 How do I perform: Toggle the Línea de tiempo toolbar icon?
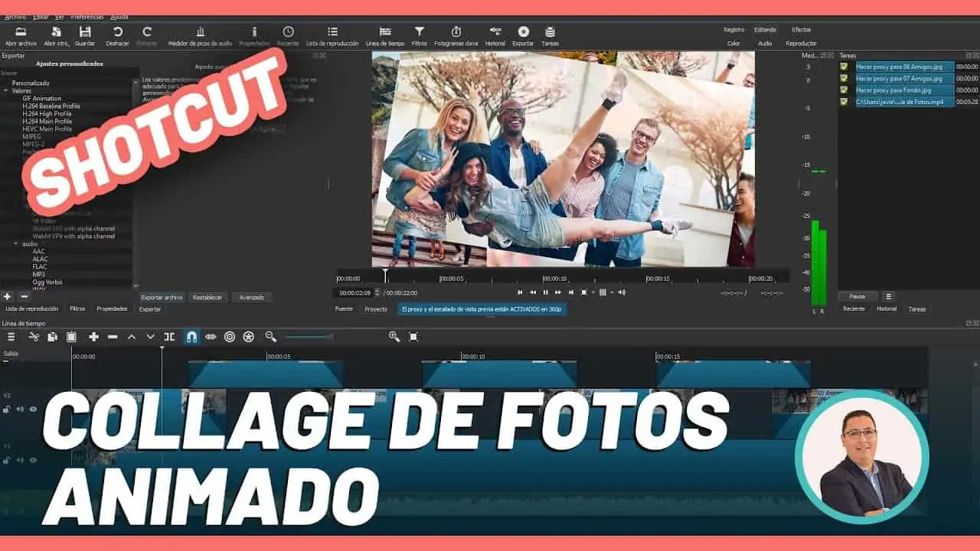(x=385, y=32)
